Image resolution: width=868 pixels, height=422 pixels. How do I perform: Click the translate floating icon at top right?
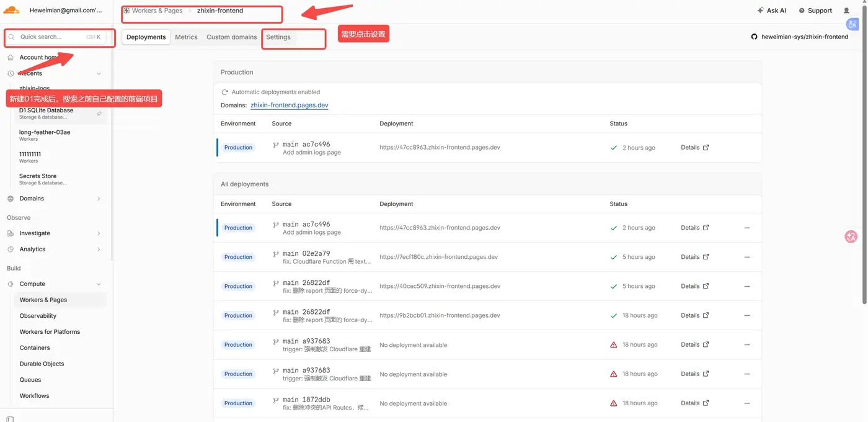pos(852,24)
